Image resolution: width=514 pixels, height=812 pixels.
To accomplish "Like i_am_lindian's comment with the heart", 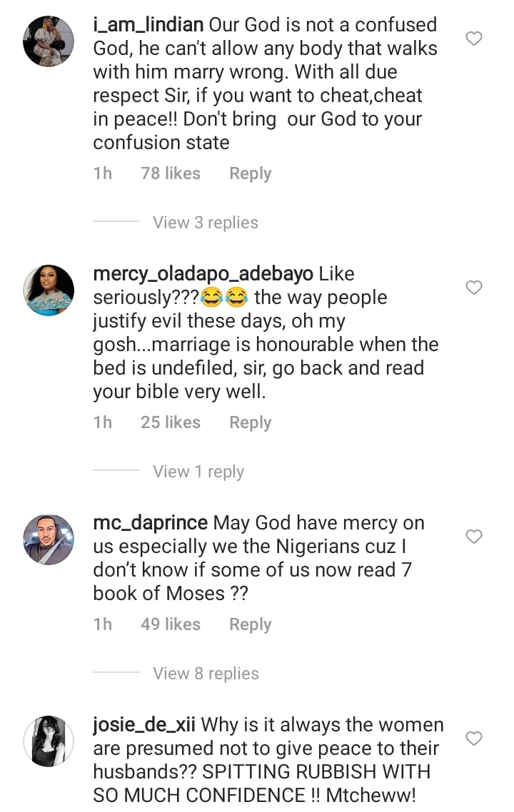I will coord(474,39).
